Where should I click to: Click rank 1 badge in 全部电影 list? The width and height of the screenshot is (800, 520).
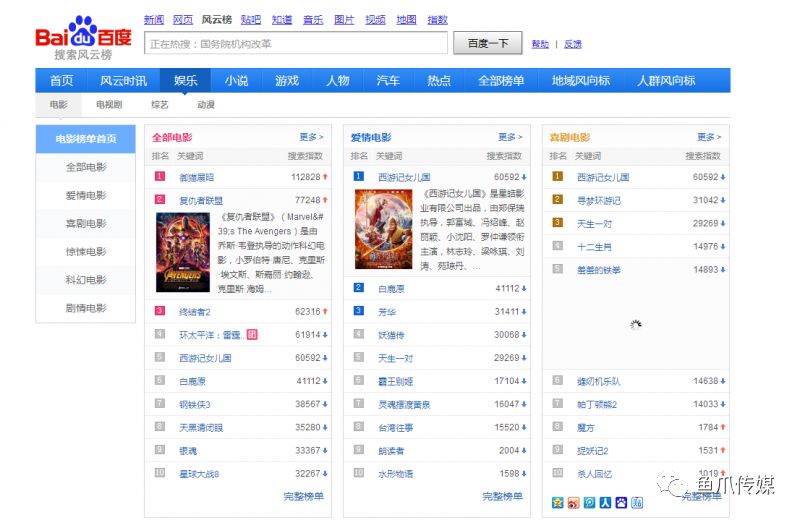point(160,177)
